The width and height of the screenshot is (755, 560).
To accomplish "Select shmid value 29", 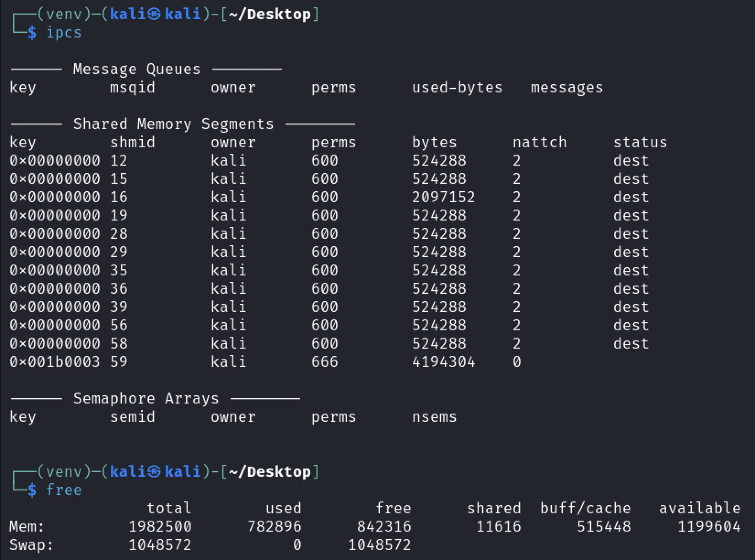I will [x=119, y=252].
